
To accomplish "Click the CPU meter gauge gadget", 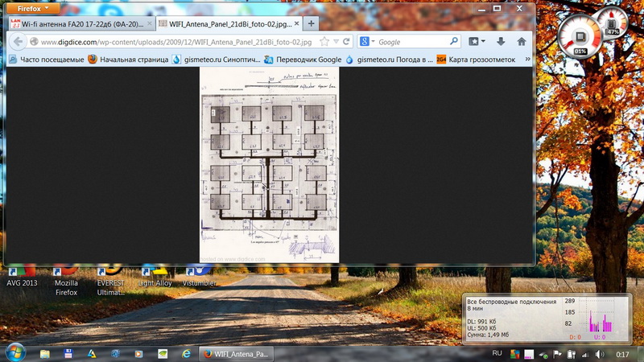I will (x=579, y=37).
